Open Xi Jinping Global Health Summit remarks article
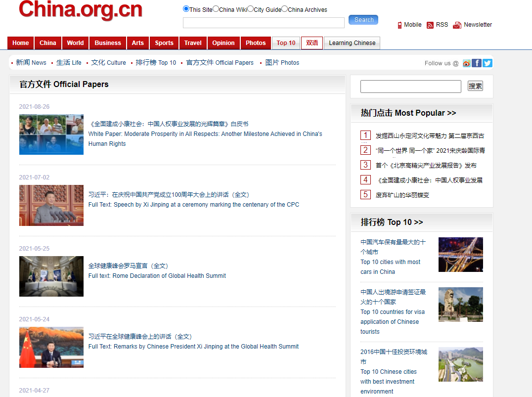Screen dimensions: 532x397 point(194,347)
